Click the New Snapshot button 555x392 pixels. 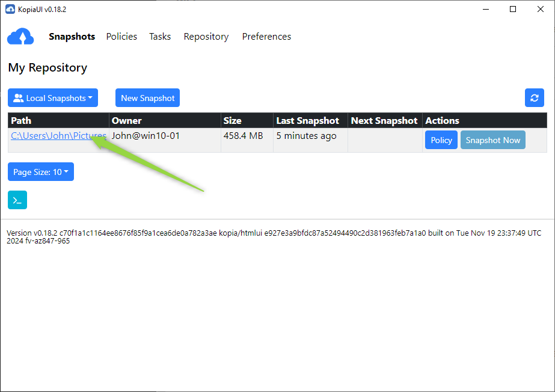click(147, 97)
